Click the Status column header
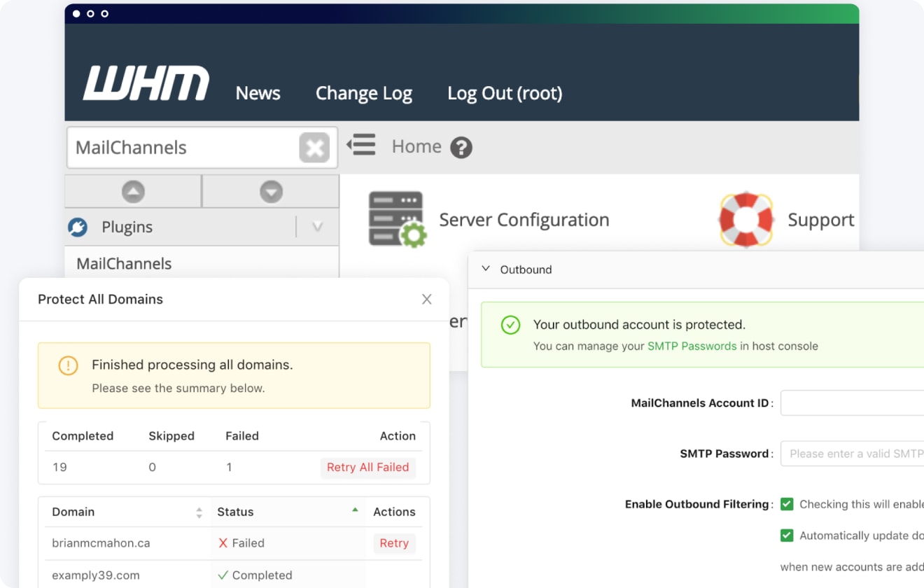The height and width of the screenshot is (588, 924). [x=235, y=512]
